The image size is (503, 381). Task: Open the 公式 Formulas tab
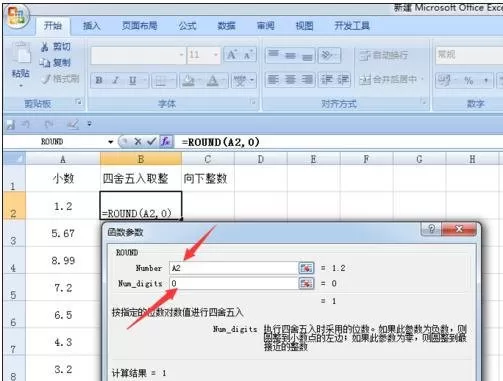(x=187, y=26)
